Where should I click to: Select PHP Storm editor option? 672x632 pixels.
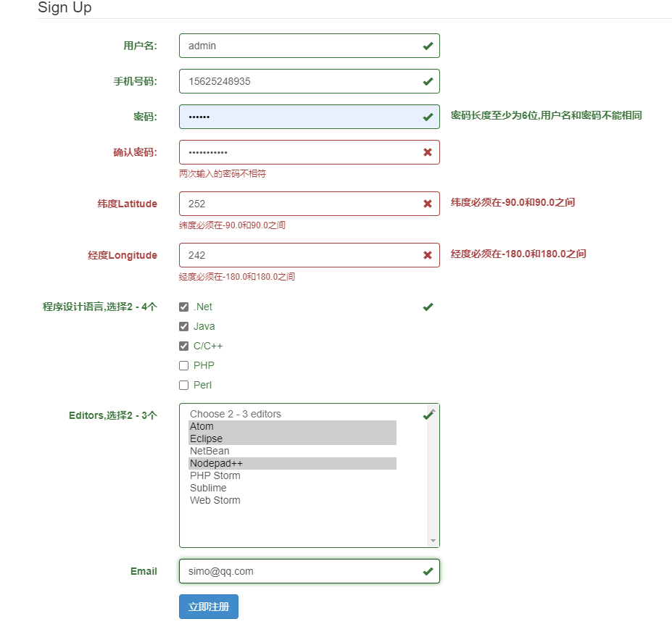(x=215, y=475)
